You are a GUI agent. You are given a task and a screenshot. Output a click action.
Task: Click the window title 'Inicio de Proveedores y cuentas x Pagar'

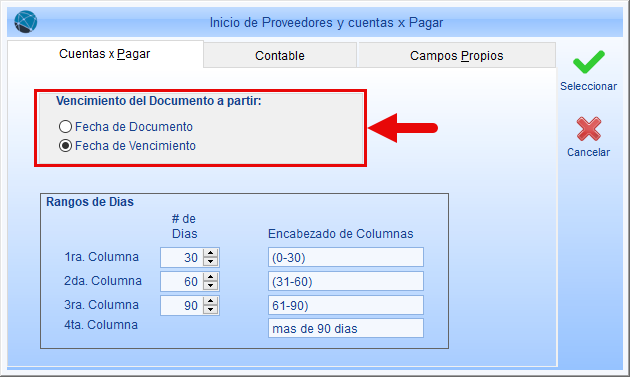click(326, 23)
